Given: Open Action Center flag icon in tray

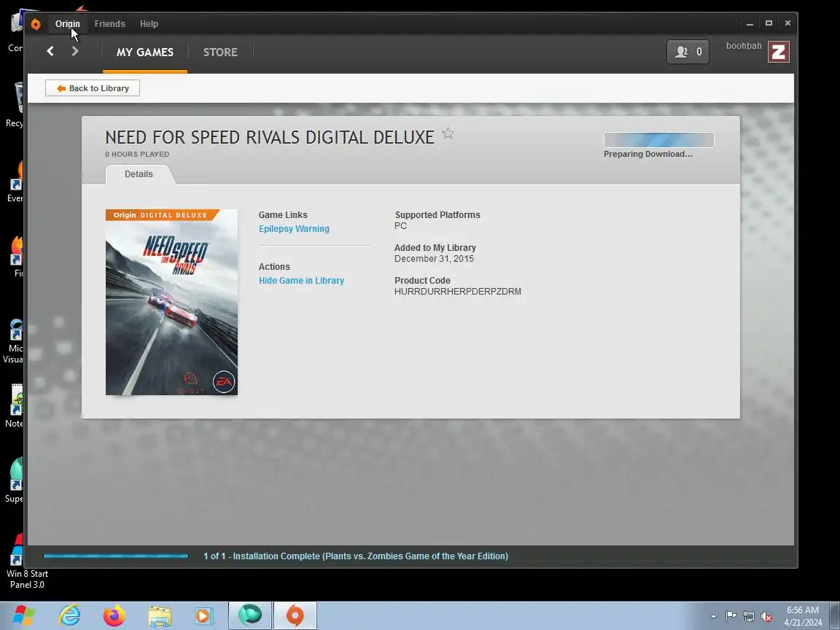Looking at the screenshot, I should (731, 617).
